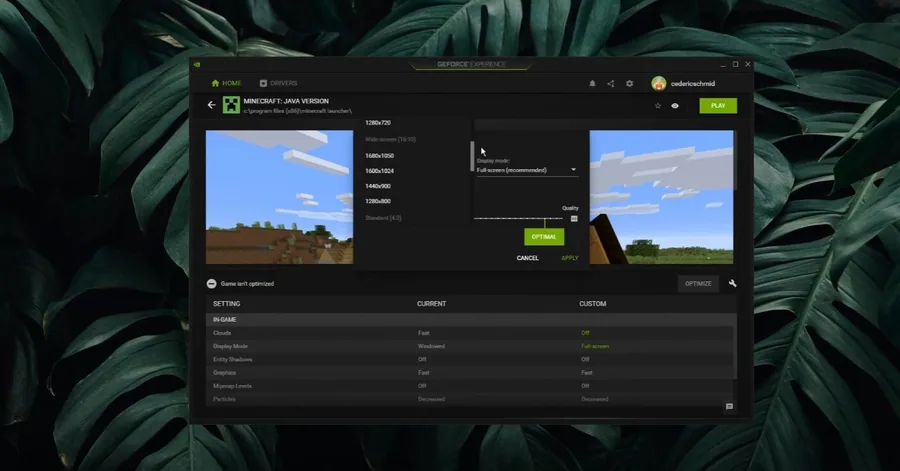Click the Full-screen custom value
Screen dimensions: 900x471
point(595,346)
